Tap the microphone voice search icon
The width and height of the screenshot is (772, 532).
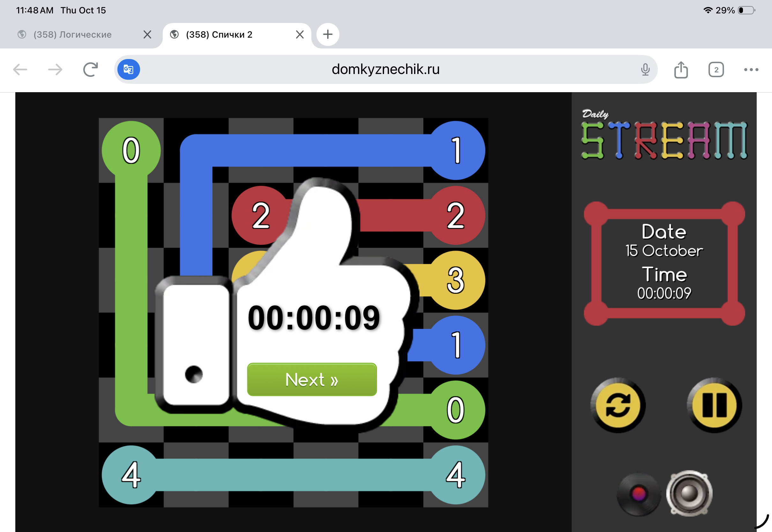(x=645, y=69)
